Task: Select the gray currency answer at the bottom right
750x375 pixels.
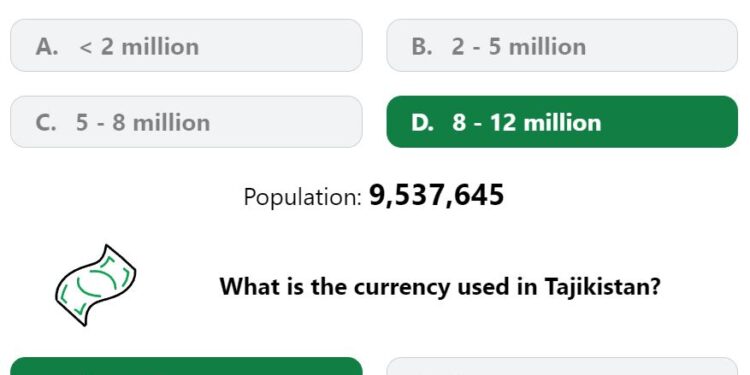Action: pyautogui.click(x=562, y=366)
